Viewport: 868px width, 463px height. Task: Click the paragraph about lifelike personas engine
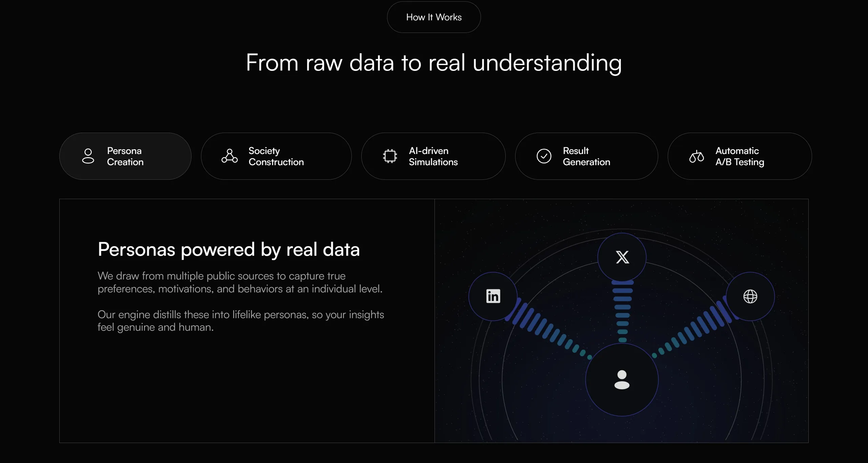click(241, 321)
